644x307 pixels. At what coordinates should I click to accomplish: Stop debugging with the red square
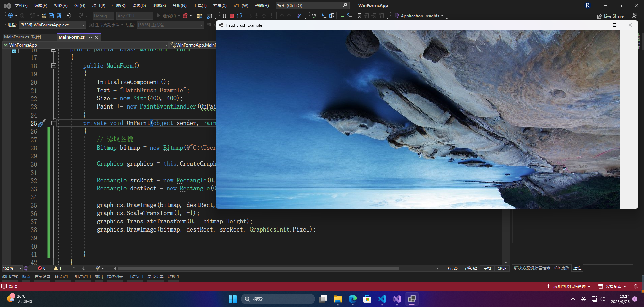point(232,16)
